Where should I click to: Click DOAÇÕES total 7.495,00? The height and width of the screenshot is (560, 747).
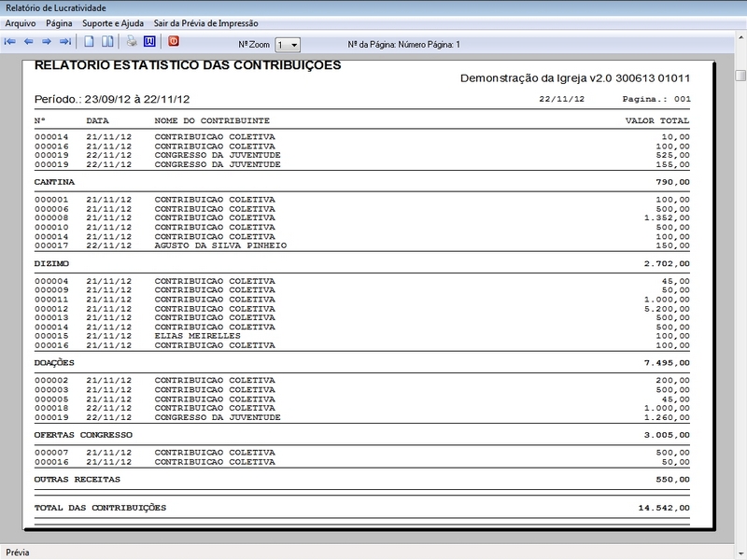[667, 363]
